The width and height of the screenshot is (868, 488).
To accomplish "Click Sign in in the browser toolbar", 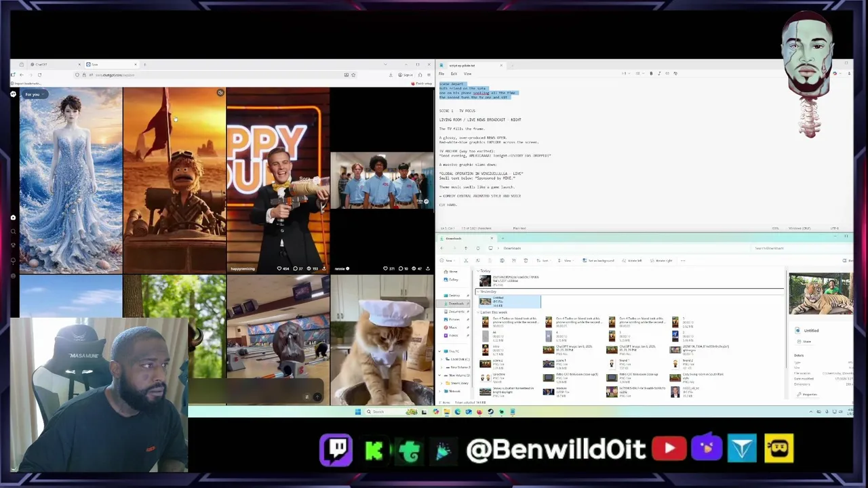I will (x=405, y=75).
